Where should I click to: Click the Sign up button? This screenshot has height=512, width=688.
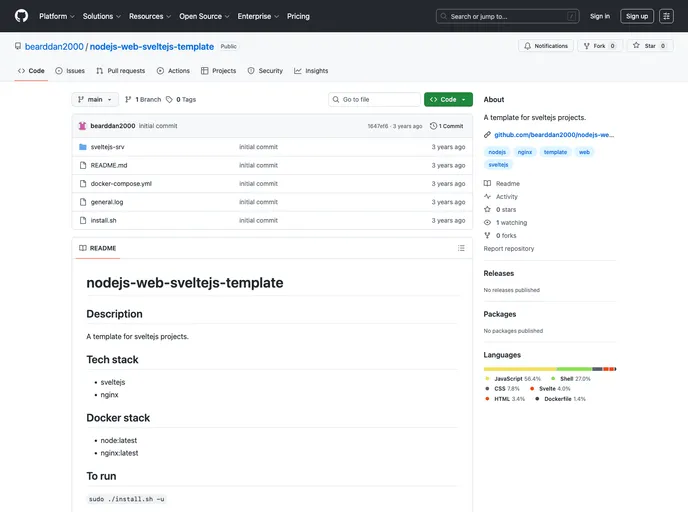637,16
